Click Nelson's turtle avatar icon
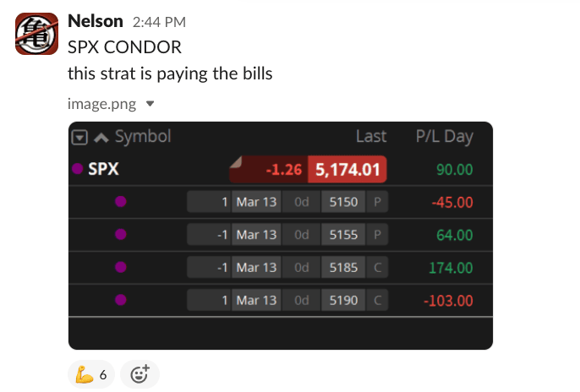 (x=36, y=34)
